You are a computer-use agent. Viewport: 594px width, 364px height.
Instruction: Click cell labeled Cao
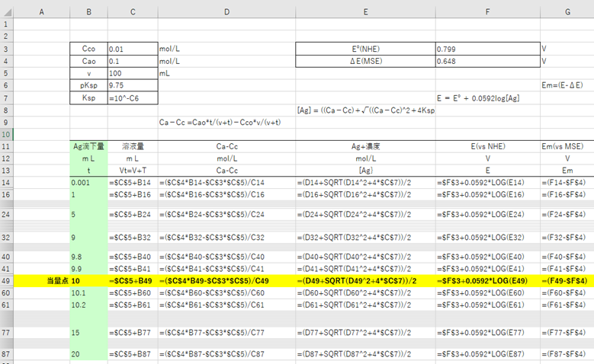tap(88, 61)
